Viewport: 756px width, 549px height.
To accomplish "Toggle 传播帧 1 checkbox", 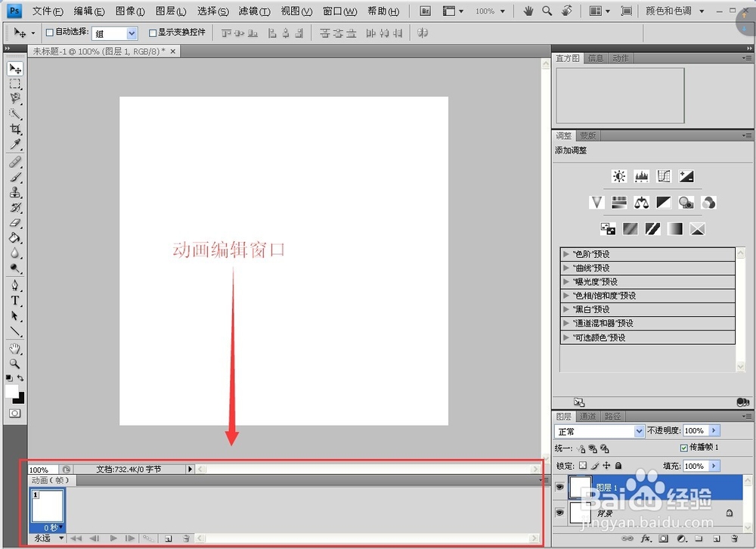I will point(683,448).
